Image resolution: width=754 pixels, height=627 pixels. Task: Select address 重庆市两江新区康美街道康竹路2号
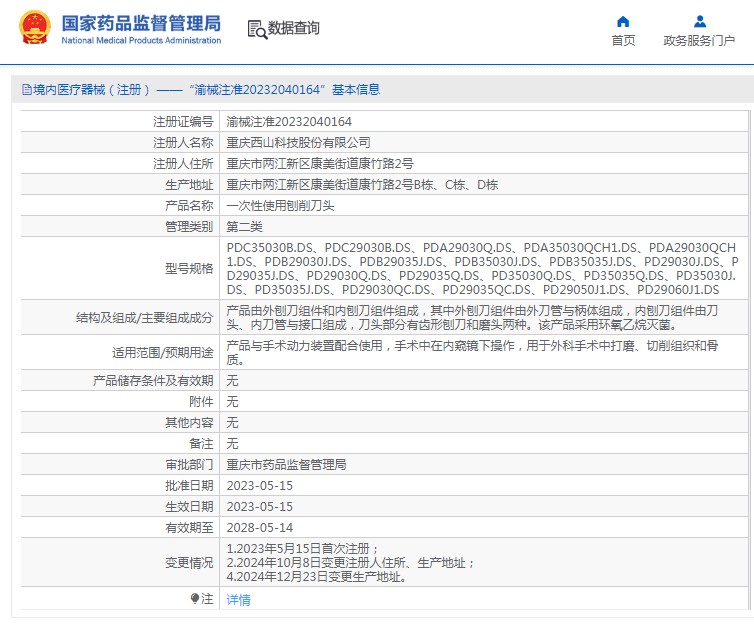click(320, 164)
